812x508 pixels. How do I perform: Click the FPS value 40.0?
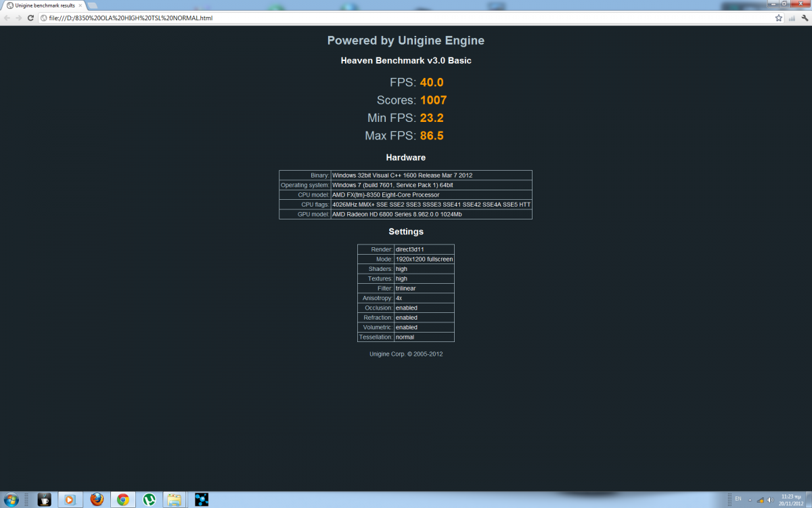432,83
